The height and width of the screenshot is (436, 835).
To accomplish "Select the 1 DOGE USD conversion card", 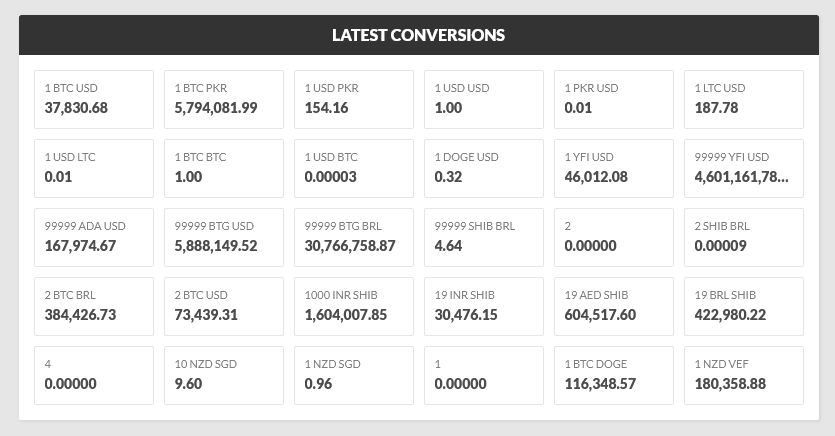I will click(x=484, y=169).
